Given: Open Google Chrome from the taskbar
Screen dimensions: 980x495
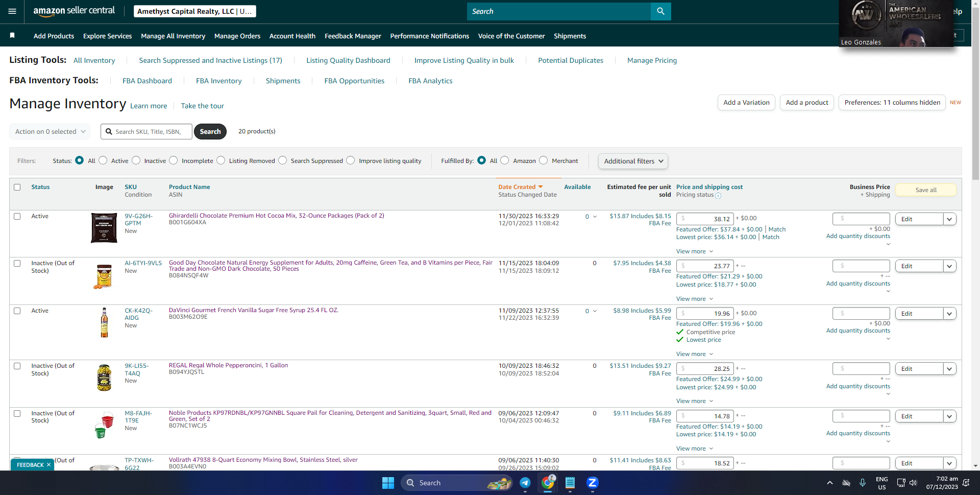Looking at the screenshot, I should 548,483.
